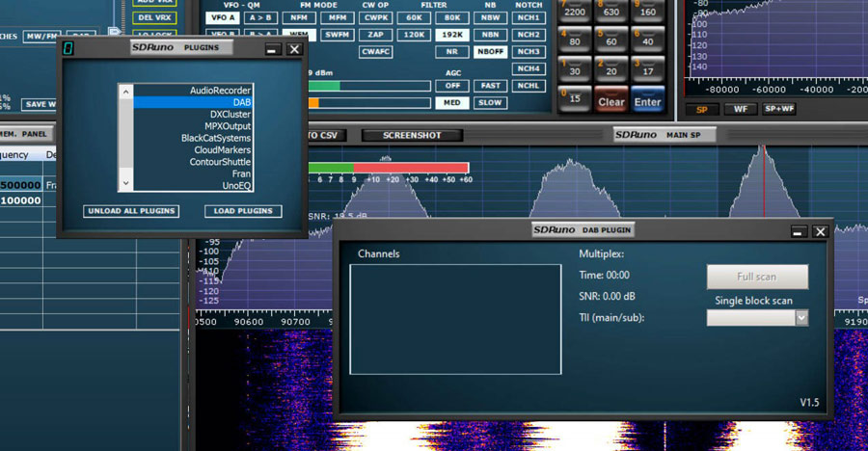Click plugin list scroll-up arrow
The width and height of the screenshot is (868, 451).
click(125, 92)
